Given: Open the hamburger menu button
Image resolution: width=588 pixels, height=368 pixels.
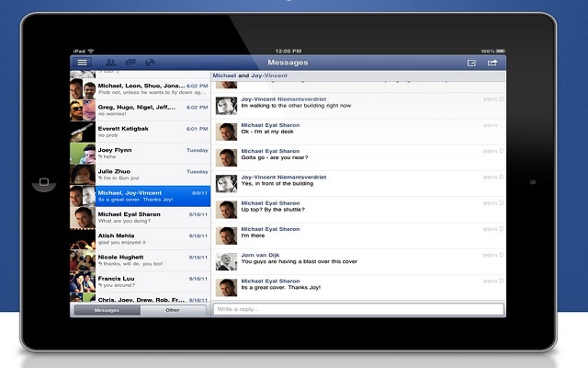Looking at the screenshot, I should (x=82, y=63).
